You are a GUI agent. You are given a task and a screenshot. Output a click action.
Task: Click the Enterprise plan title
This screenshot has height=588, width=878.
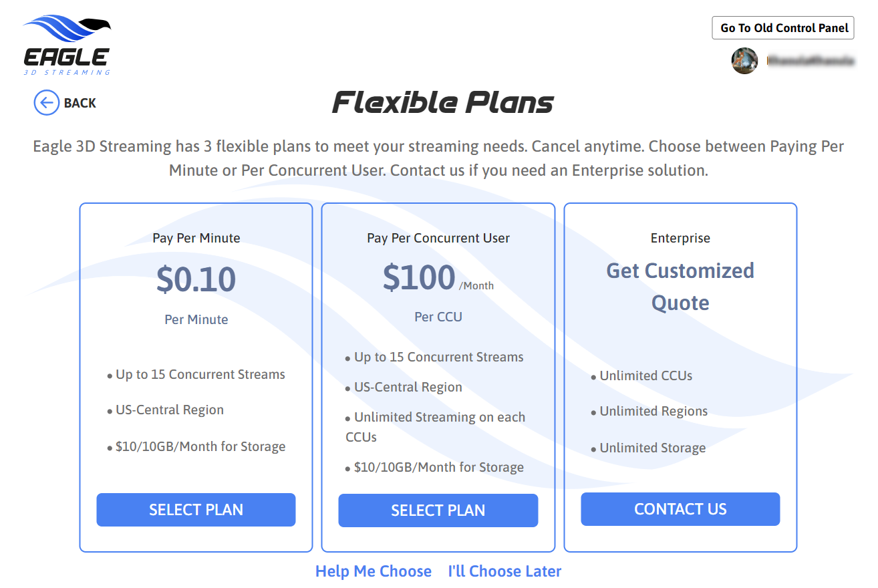click(x=680, y=238)
